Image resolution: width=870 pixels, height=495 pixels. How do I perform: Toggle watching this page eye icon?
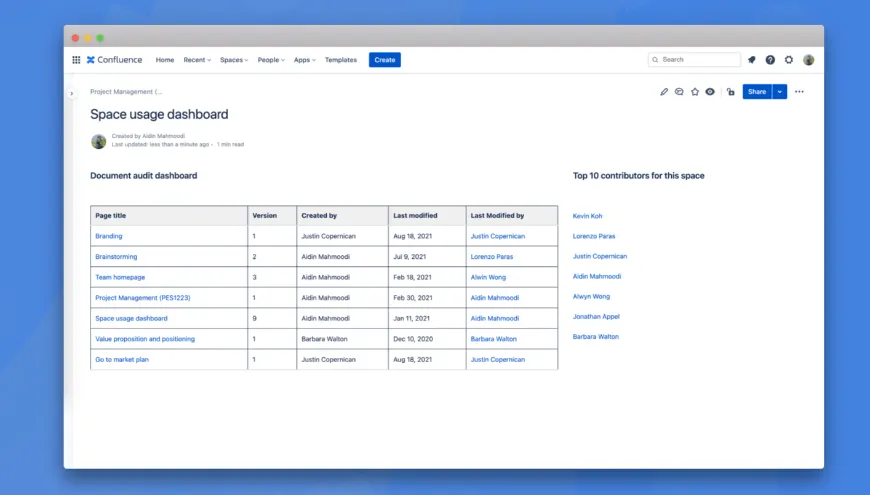click(x=710, y=92)
